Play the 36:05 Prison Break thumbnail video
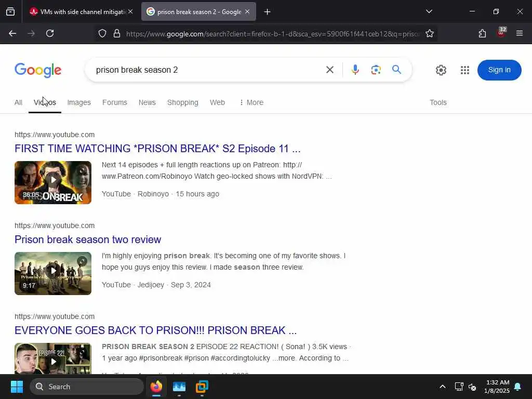Viewport: 532px width, 399px height. click(x=53, y=182)
